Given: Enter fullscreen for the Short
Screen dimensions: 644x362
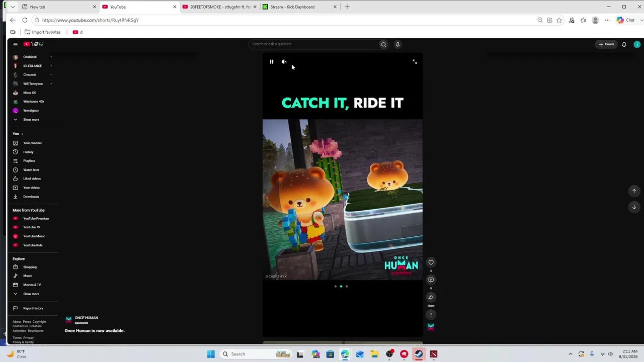Looking at the screenshot, I should pyautogui.click(x=415, y=62).
